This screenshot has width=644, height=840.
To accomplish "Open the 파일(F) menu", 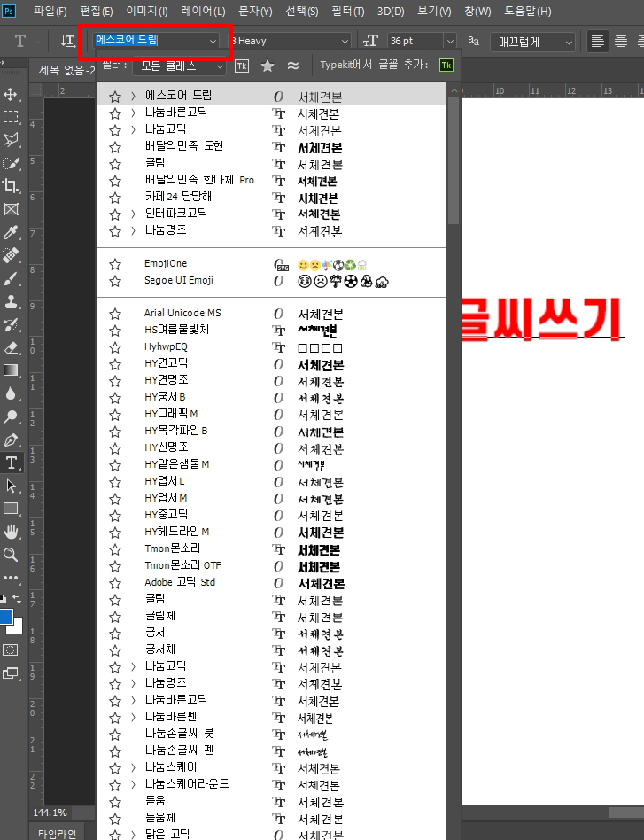I will [50, 11].
